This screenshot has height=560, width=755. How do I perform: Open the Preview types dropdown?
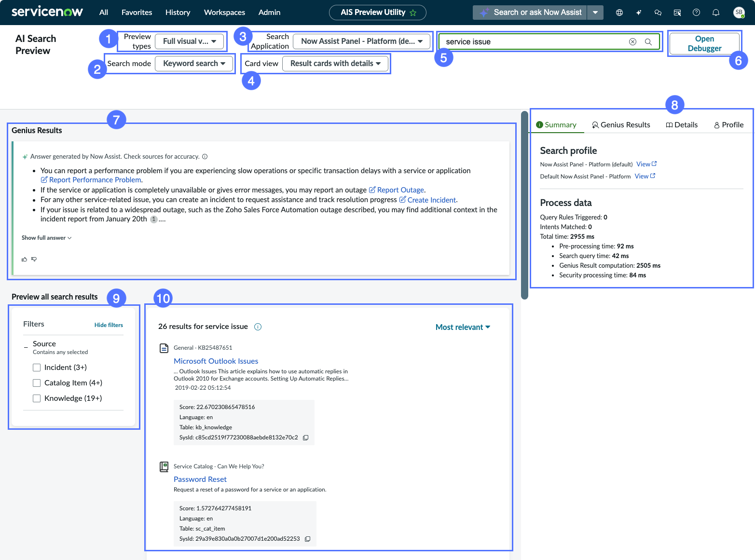(190, 41)
